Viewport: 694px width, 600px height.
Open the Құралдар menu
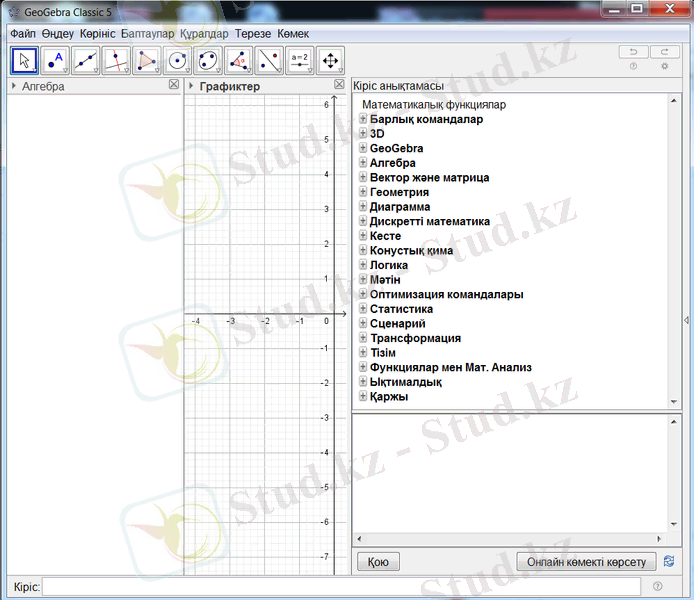pyautogui.click(x=204, y=34)
